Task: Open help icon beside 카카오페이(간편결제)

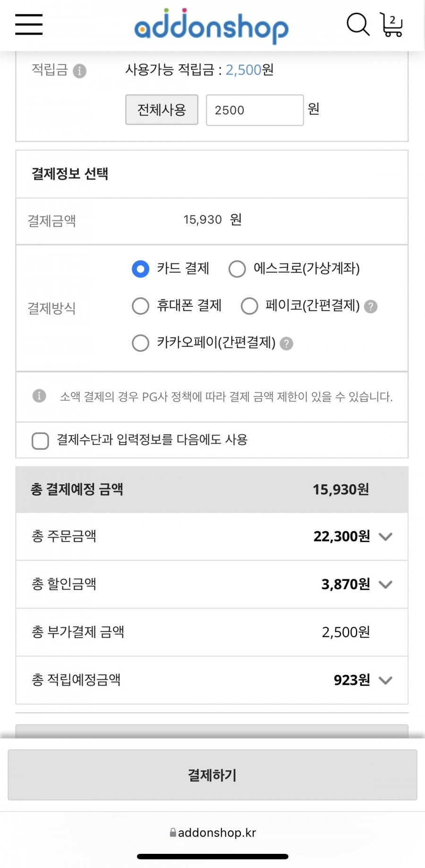Action: (287, 344)
